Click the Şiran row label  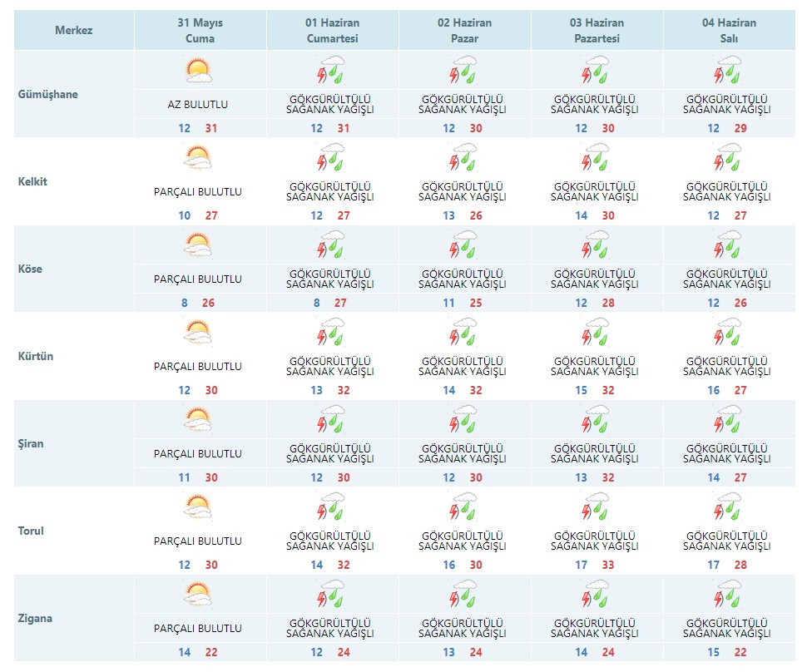click(31, 443)
